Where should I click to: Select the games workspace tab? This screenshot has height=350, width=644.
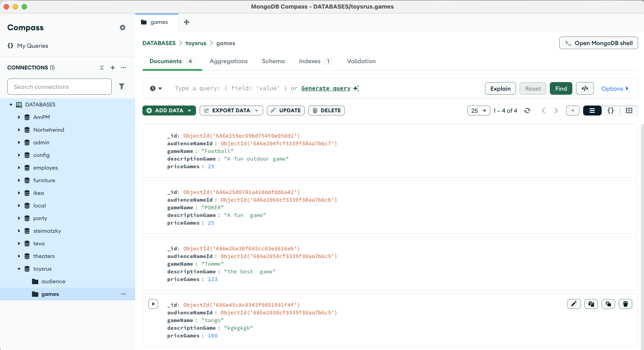click(x=157, y=22)
